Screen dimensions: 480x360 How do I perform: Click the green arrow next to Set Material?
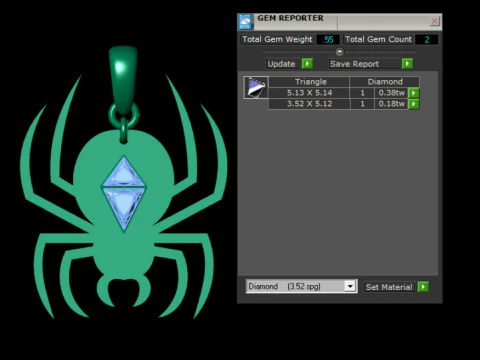pyautogui.click(x=423, y=287)
